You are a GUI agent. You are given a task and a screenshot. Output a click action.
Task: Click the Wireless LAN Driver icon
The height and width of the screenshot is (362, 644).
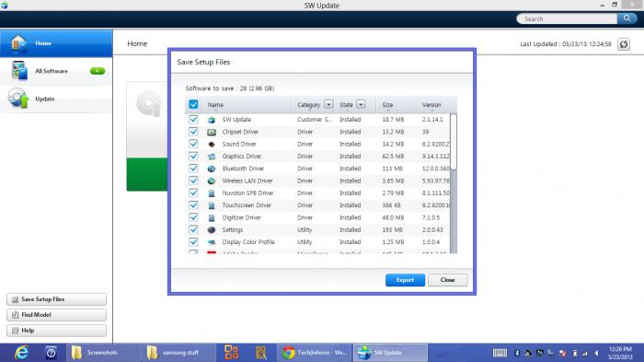[212, 181]
